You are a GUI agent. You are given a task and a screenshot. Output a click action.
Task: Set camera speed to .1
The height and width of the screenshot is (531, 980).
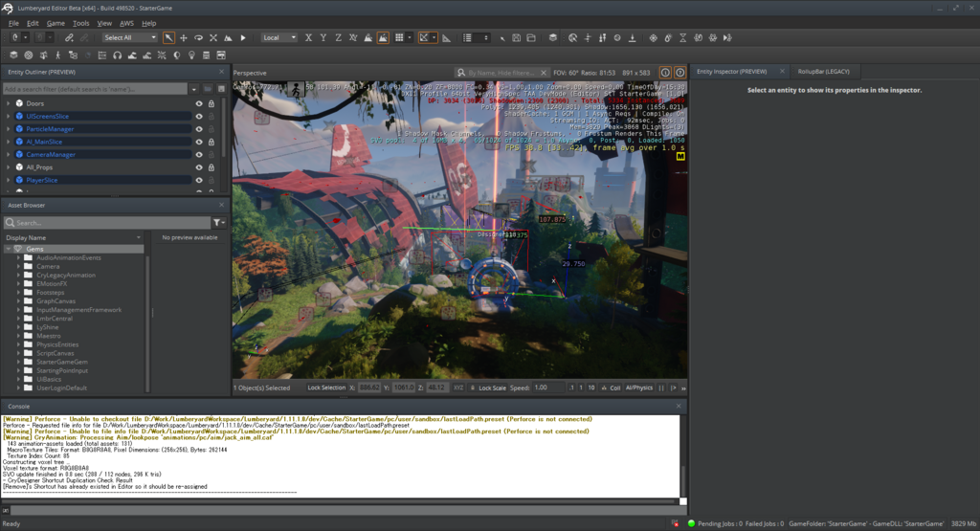571,387
